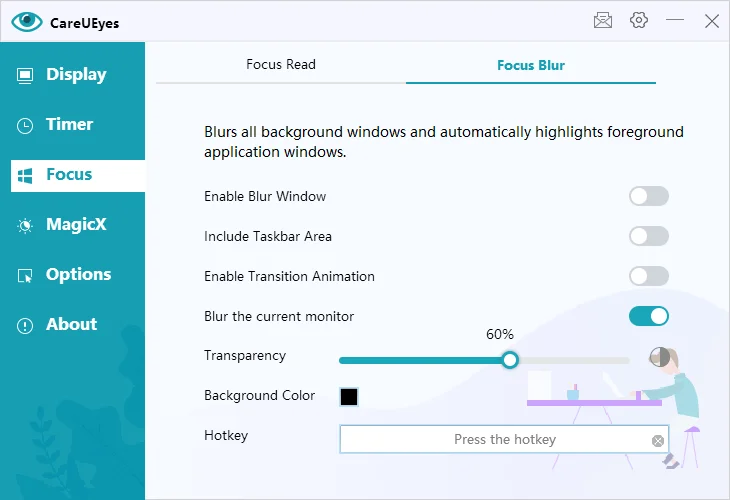Image resolution: width=730 pixels, height=500 pixels.
Task: Switch to the Focus Read tab
Action: pyautogui.click(x=281, y=65)
